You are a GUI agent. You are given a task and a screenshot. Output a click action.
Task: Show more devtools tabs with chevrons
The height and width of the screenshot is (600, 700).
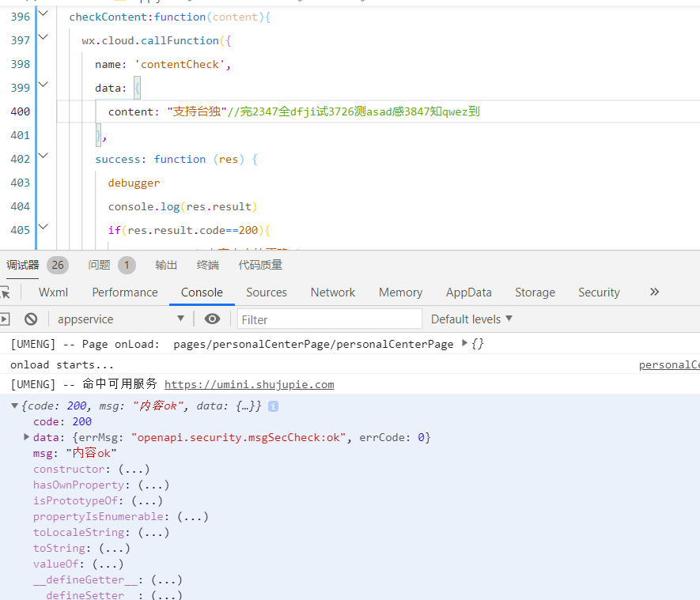(x=654, y=292)
